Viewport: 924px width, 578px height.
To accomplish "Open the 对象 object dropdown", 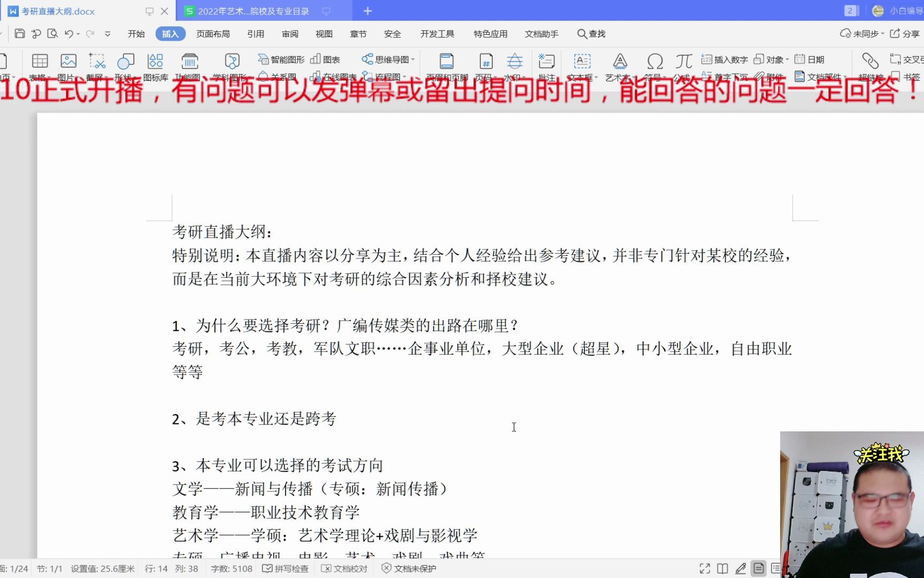I will click(771, 59).
